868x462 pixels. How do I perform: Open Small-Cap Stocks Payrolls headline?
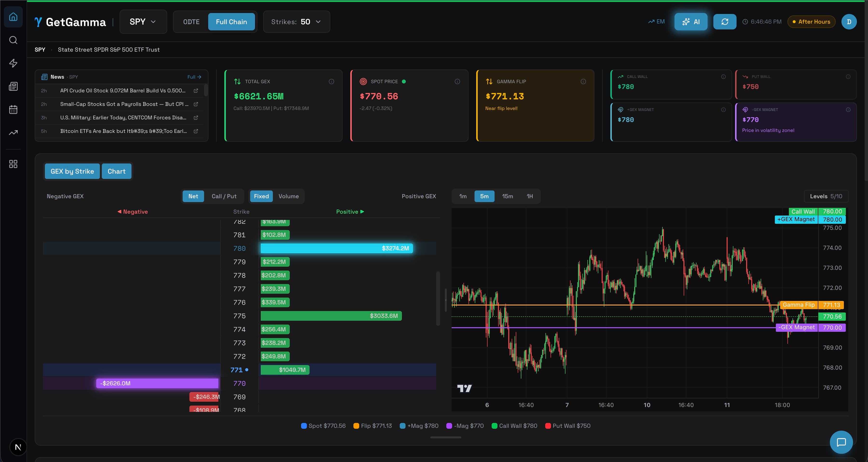[124, 104]
